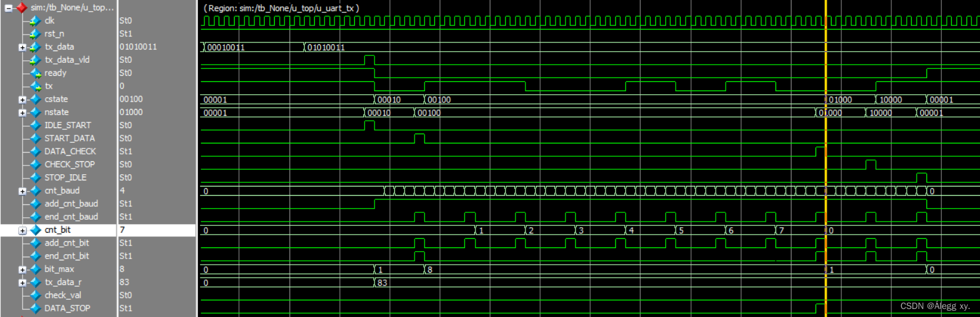
Task: Click the add_cnt_bit signal diamond icon
Action: [x=35, y=243]
